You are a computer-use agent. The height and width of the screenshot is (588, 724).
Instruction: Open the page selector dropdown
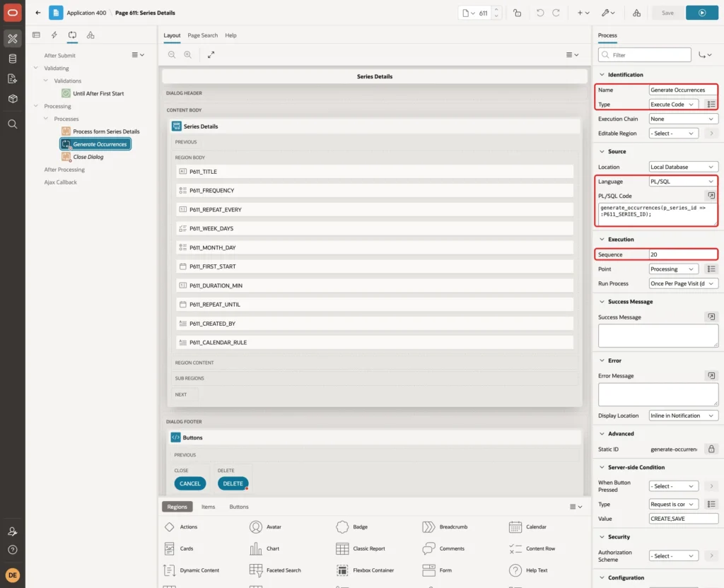pos(469,13)
